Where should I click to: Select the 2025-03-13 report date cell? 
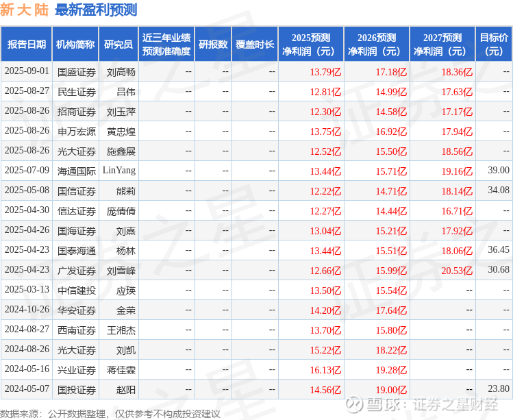tap(27, 290)
